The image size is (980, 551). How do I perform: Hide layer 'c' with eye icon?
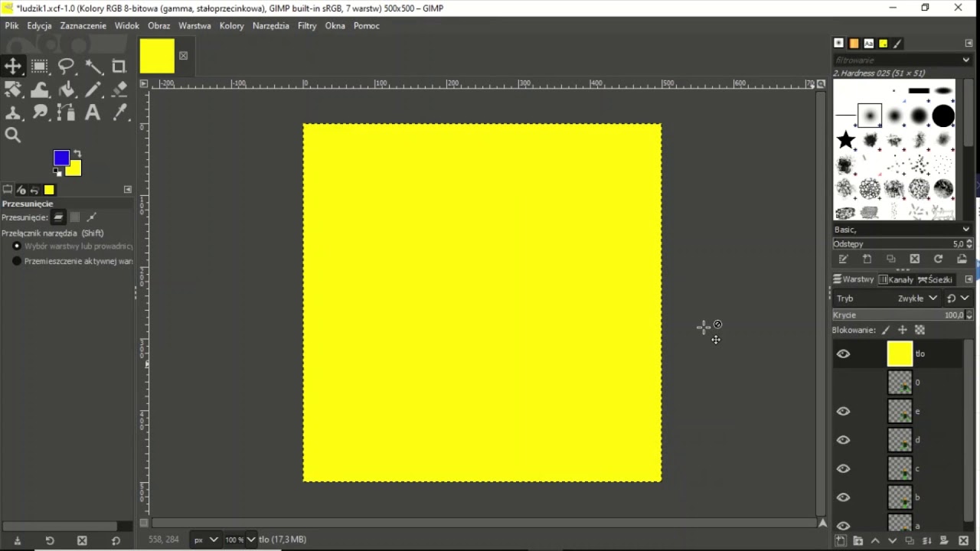click(843, 468)
